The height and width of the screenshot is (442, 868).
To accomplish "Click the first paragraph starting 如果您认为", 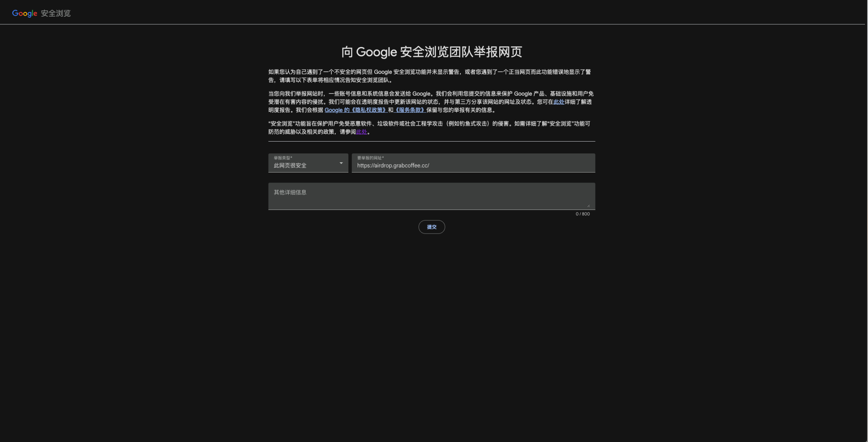I will [429, 76].
